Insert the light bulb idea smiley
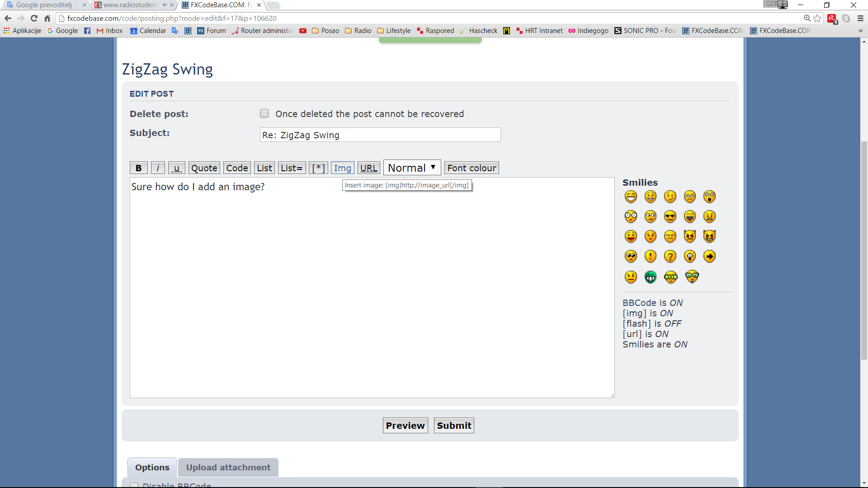Image resolution: width=868 pixels, height=488 pixels. pyautogui.click(x=690, y=256)
